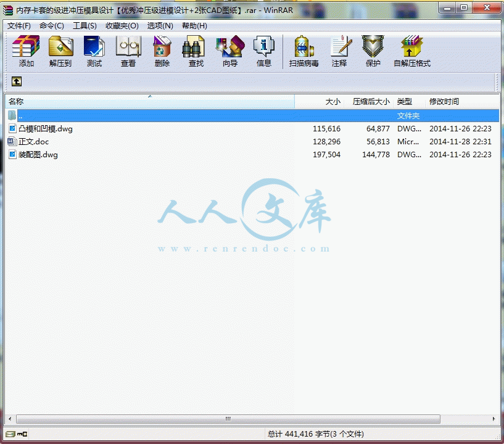Click the Micr... type cell
Screen dimensions: 504x444
click(408, 142)
